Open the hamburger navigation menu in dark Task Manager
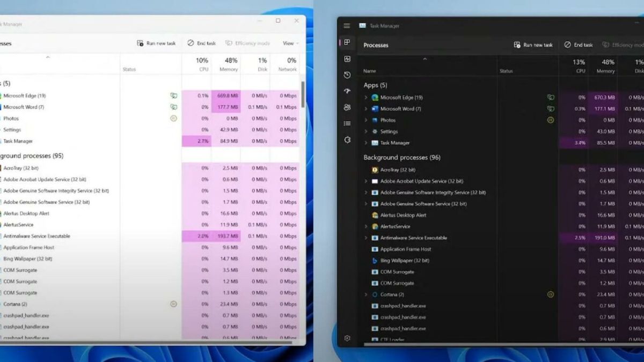The image size is (644, 362). pyautogui.click(x=347, y=26)
